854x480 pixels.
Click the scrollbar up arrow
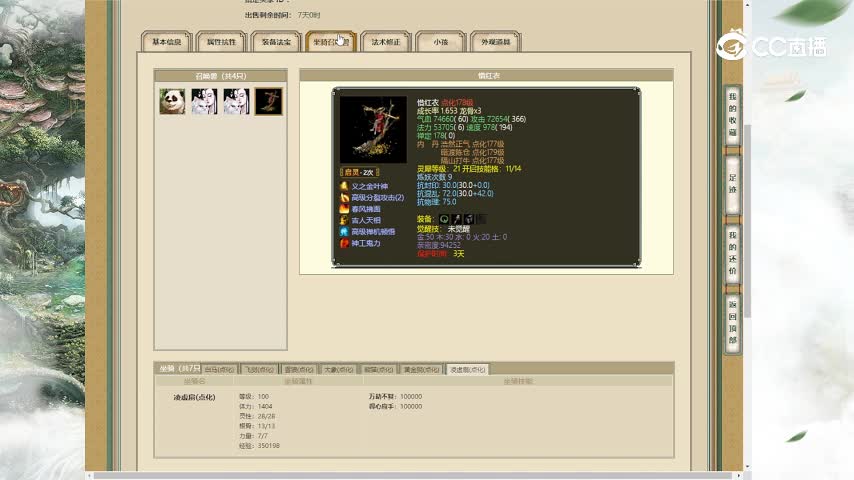(x=748, y=4)
